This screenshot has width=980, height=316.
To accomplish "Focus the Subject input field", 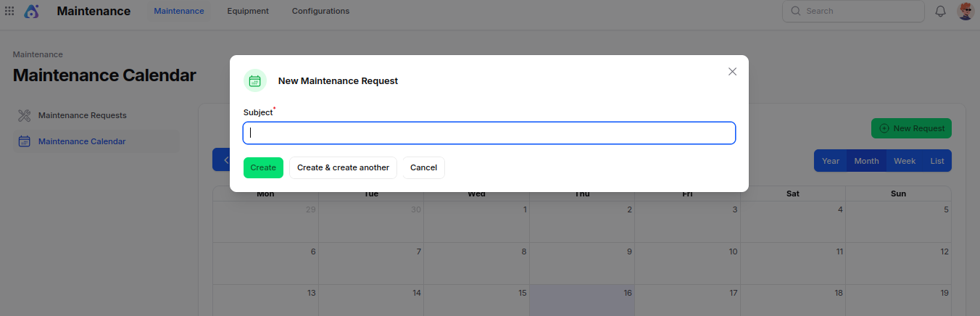I will click(489, 133).
